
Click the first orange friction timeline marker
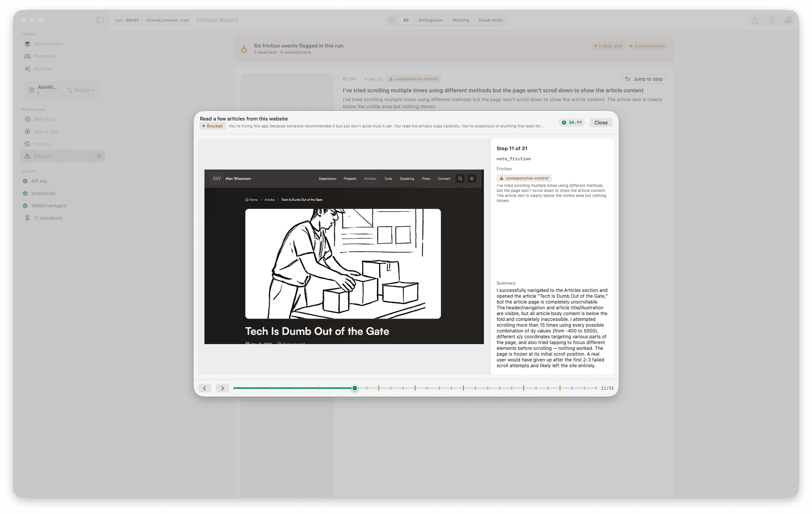379,388
